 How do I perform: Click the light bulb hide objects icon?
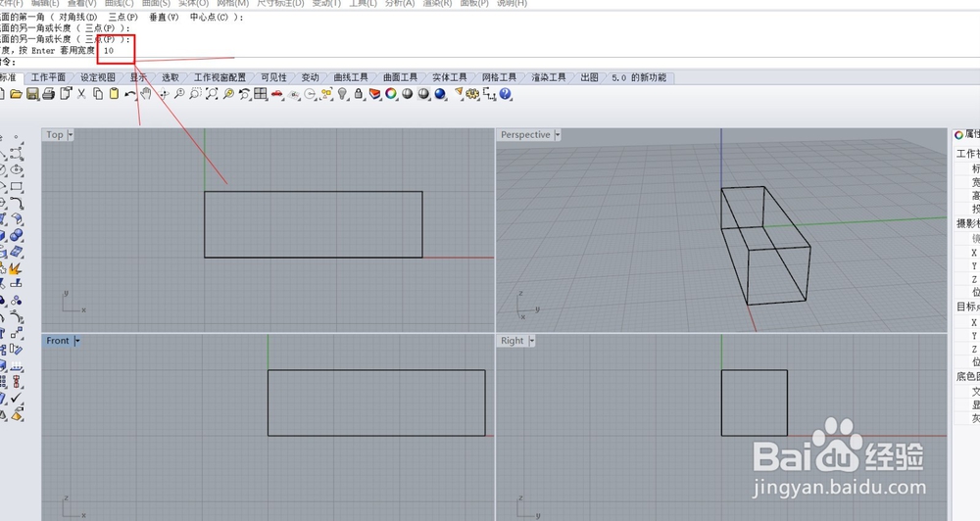pyautogui.click(x=342, y=94)
